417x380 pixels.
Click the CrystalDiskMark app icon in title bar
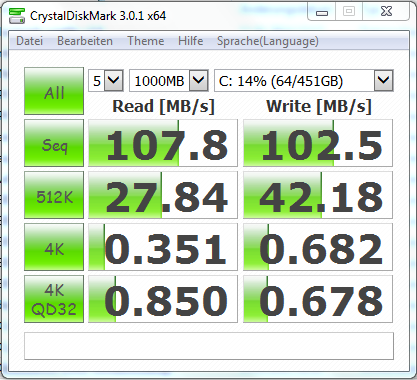[17, 16]
